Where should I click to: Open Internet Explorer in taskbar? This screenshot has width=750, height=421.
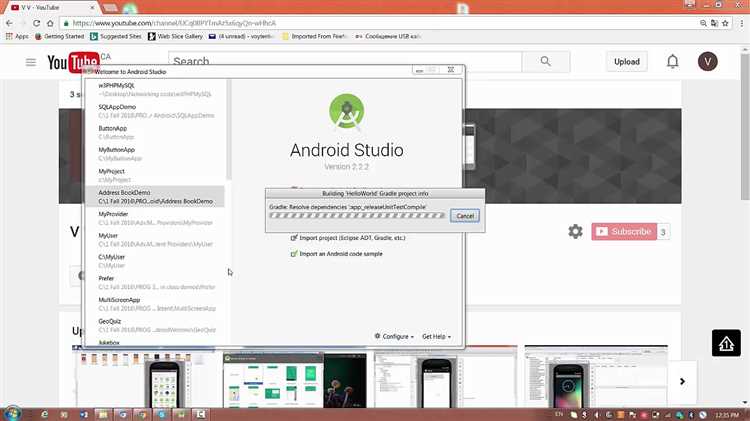point(44,414)
